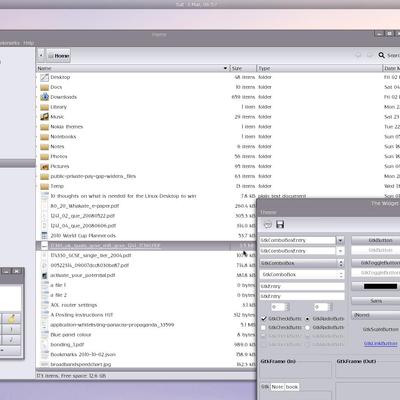Open the Help menu in file manager

[29, 43]
